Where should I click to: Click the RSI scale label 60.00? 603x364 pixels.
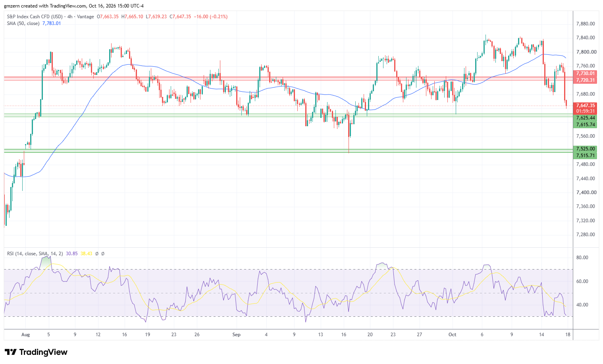[x=582, y=281]
